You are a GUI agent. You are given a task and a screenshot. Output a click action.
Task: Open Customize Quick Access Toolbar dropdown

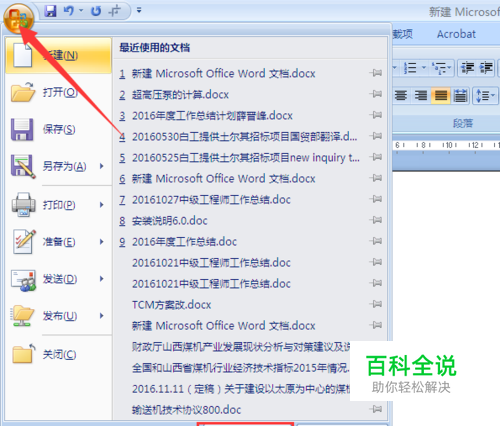139,11
